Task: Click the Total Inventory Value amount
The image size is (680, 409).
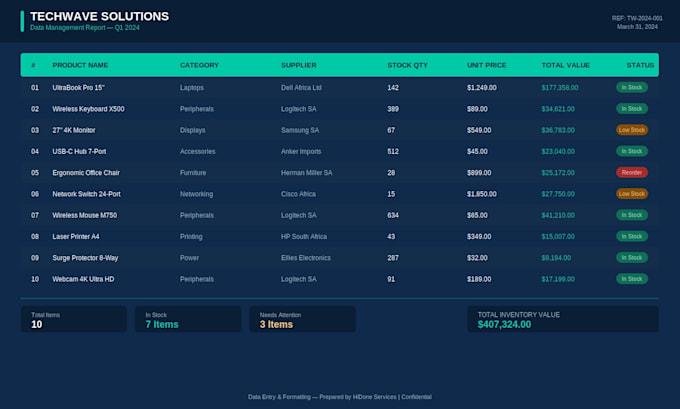Action: coord(504,324)
